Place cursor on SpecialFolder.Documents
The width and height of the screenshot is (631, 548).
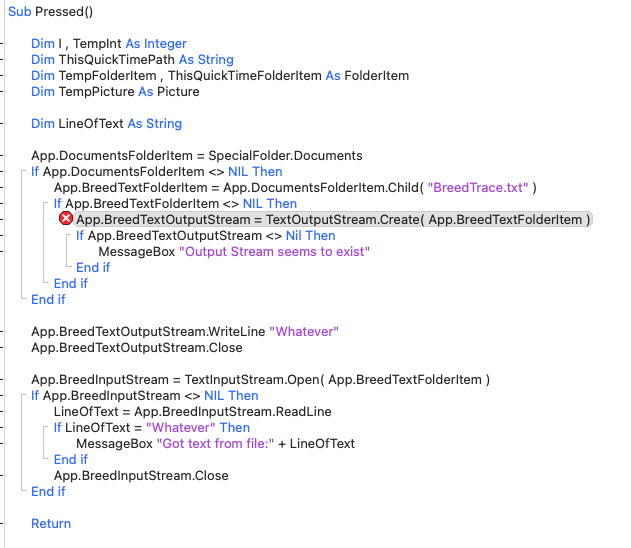(x=289, y=155)
